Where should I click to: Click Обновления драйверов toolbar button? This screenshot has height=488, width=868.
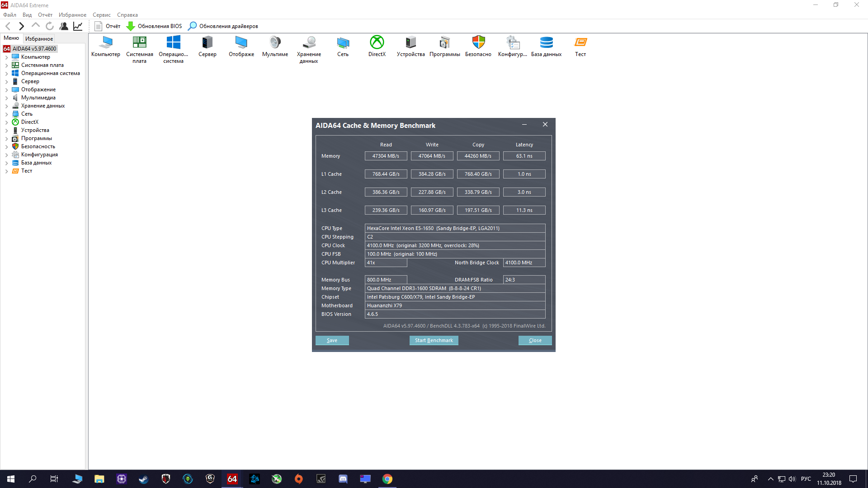pyautogui.click(x=223, y=26)
